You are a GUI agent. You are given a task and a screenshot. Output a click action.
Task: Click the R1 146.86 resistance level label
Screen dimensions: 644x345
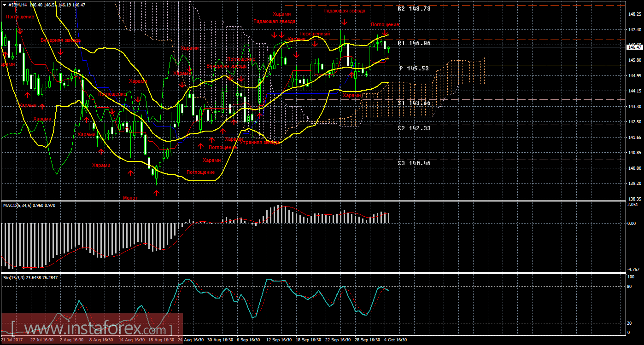pyautogui.click(x=414, y=43)
